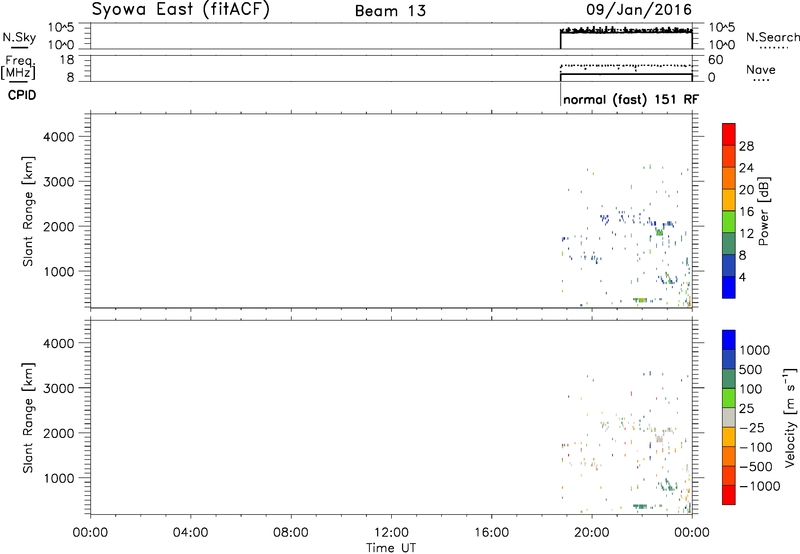Click the '16:00' time tick label

[491, 533]
